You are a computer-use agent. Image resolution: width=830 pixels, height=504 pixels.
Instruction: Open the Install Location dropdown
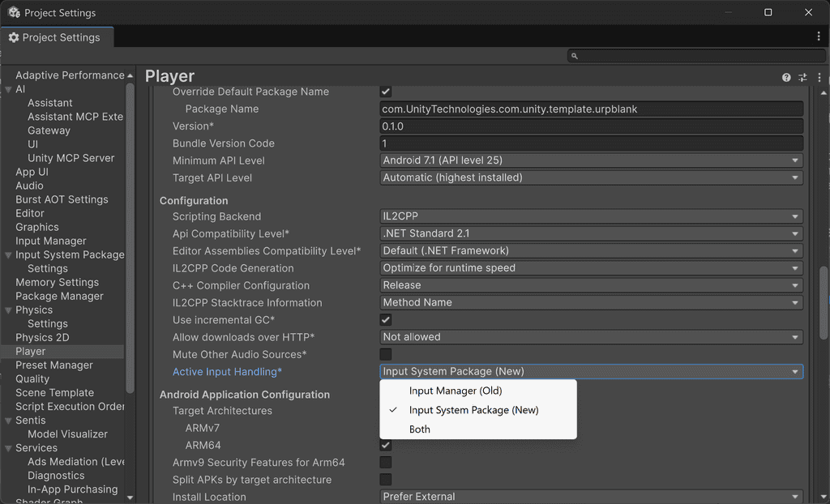pyautogui.click(x=591, y=497)
